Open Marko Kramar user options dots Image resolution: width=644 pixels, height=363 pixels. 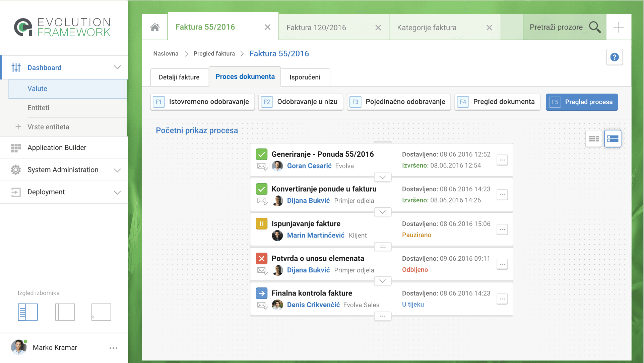(113, 348)
